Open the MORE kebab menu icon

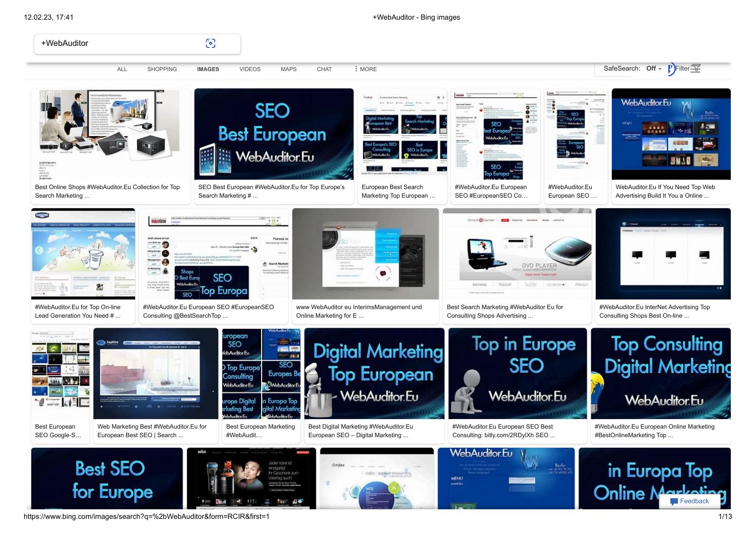click(356, 69)
